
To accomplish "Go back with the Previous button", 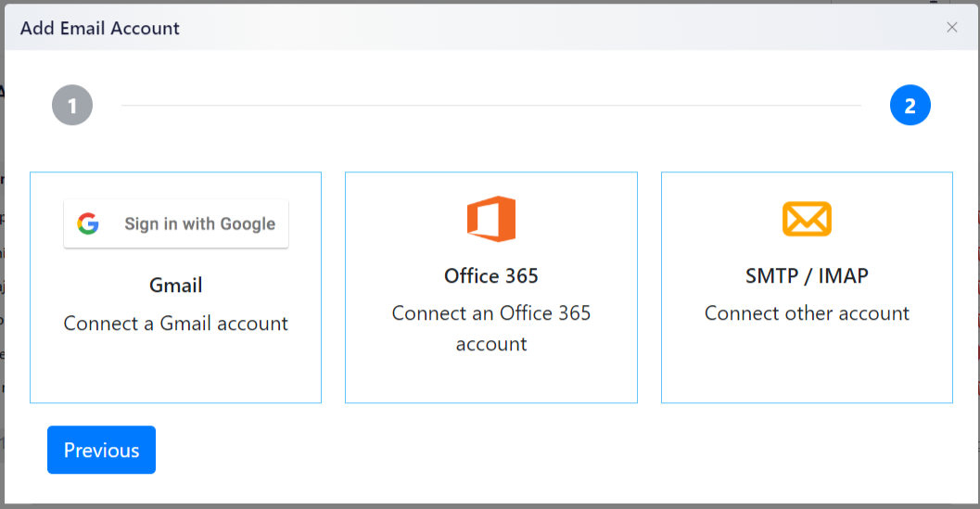I will 101,450.
